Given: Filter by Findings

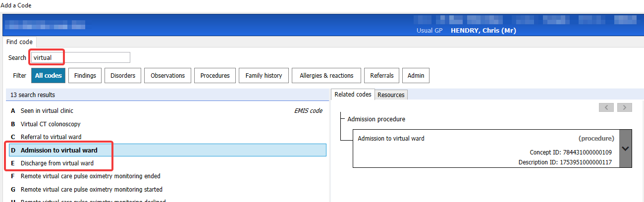Looking at the screenshot, I should (x=85, y=76).
